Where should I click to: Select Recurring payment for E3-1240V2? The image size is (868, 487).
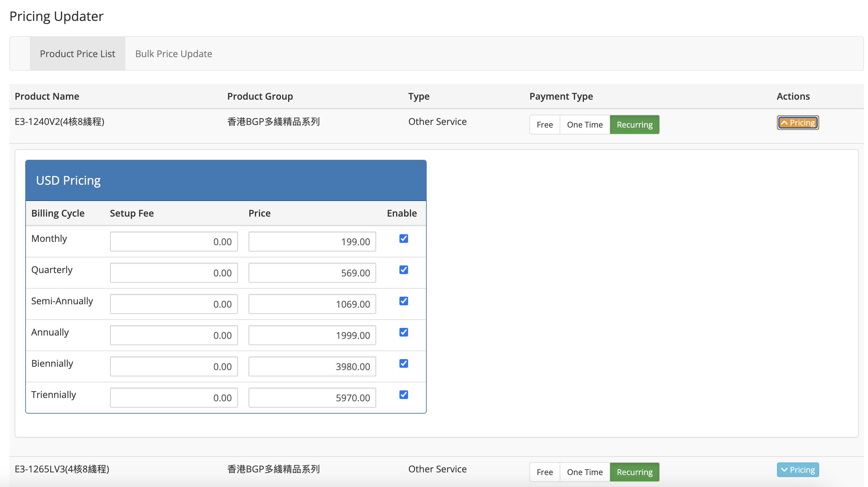coord(634,125)
